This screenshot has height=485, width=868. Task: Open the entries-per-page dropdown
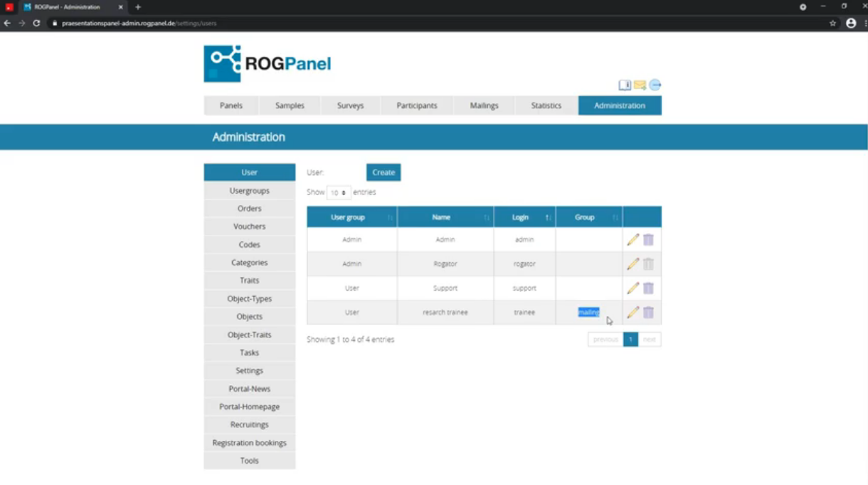[339, 192]
